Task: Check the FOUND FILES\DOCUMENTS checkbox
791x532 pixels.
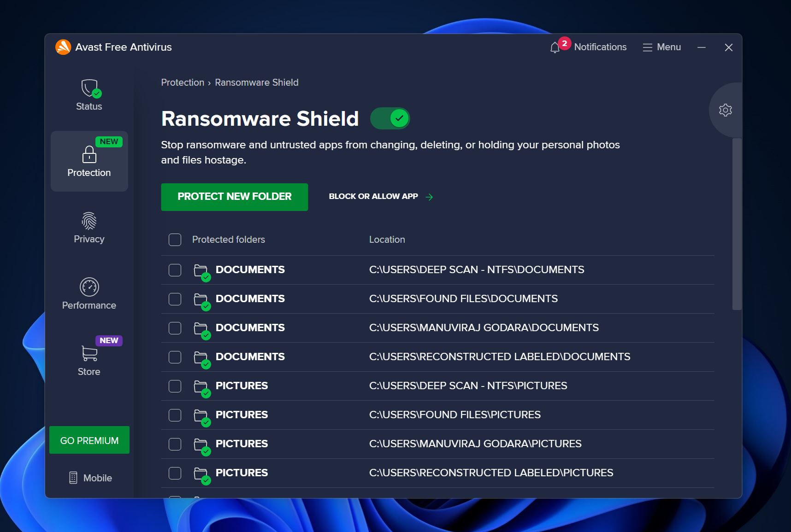Action: [x=175, y=299]
